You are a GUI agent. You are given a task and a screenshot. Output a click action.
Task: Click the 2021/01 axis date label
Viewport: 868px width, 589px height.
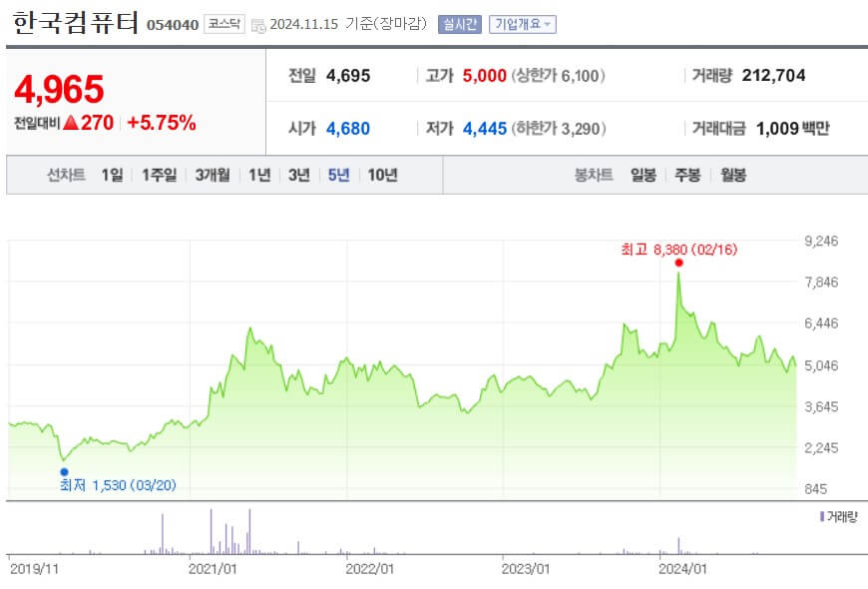(x=213, y=569)
